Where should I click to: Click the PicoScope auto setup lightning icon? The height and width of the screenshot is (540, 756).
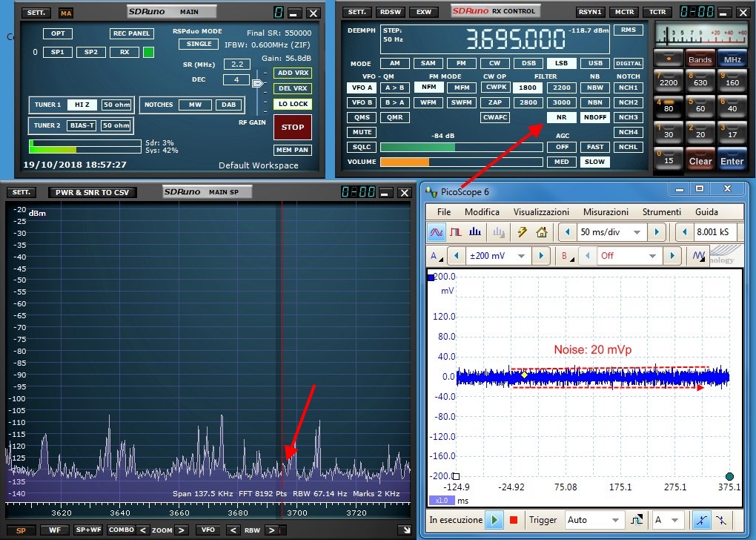point(523,232)
